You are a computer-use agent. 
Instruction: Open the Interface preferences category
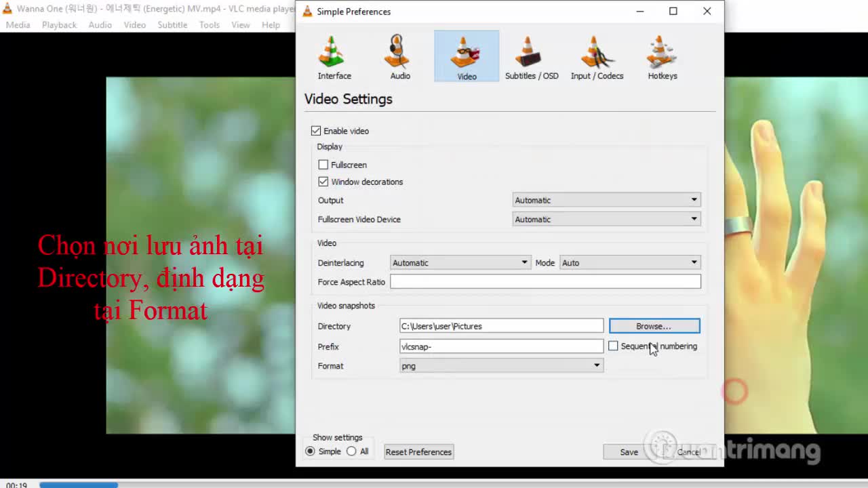pos(334,56)
